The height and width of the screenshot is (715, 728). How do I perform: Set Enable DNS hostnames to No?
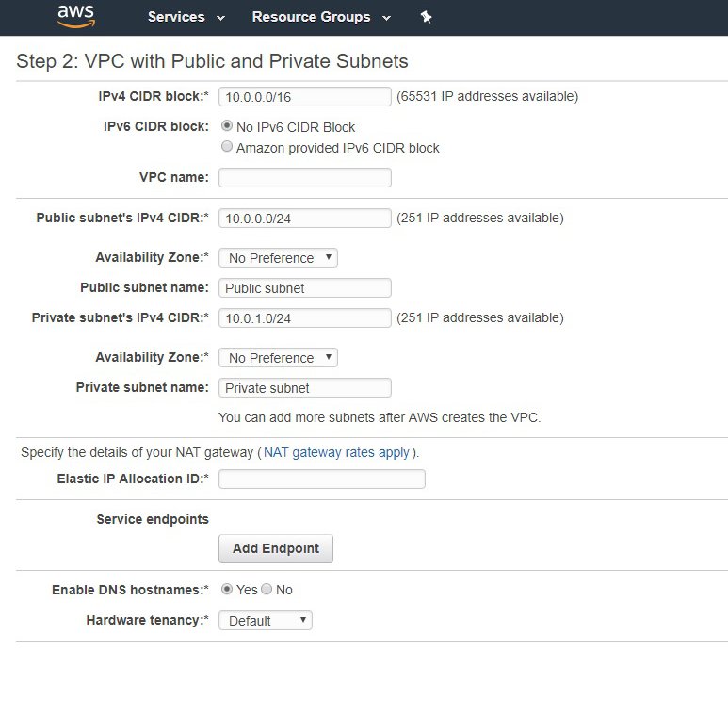tap(267, 589)
